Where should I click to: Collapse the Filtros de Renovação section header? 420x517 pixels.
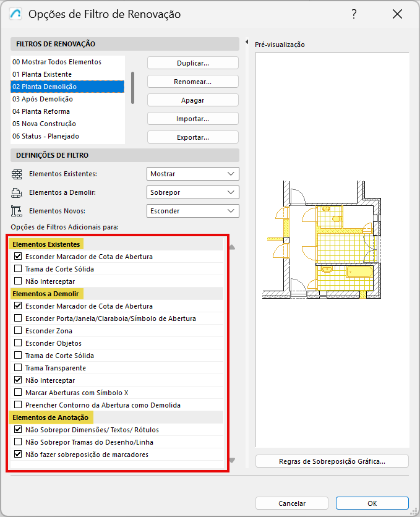pyautogui.click(x=124, y=44)
